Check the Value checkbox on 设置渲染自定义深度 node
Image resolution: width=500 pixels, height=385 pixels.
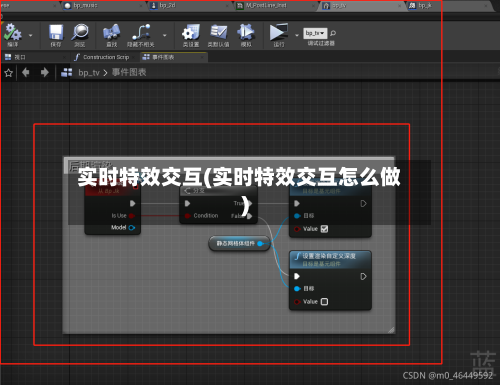point(324,302)
